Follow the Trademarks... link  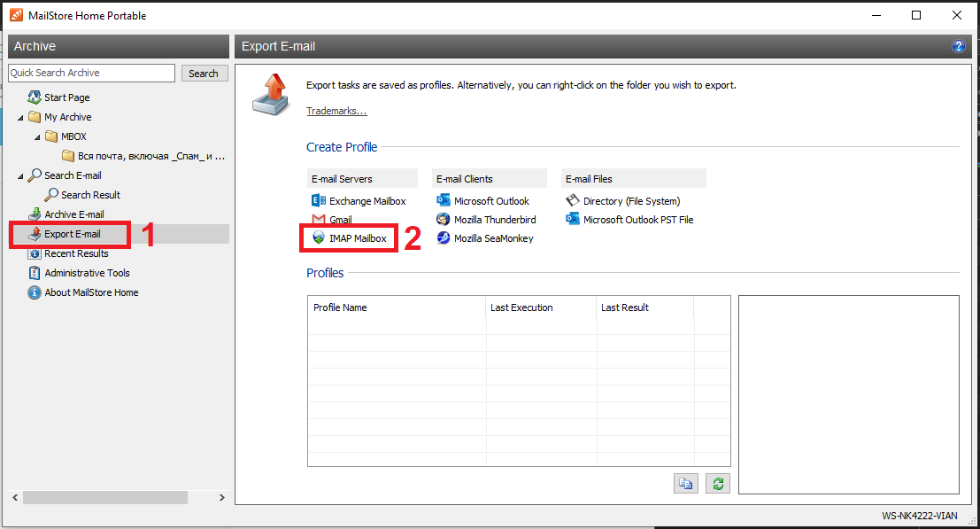(336, 111)
